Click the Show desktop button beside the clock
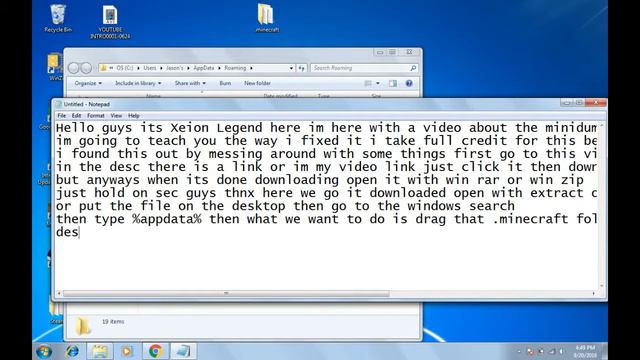This screenshot has height=360, width=640. coord(605,351)
